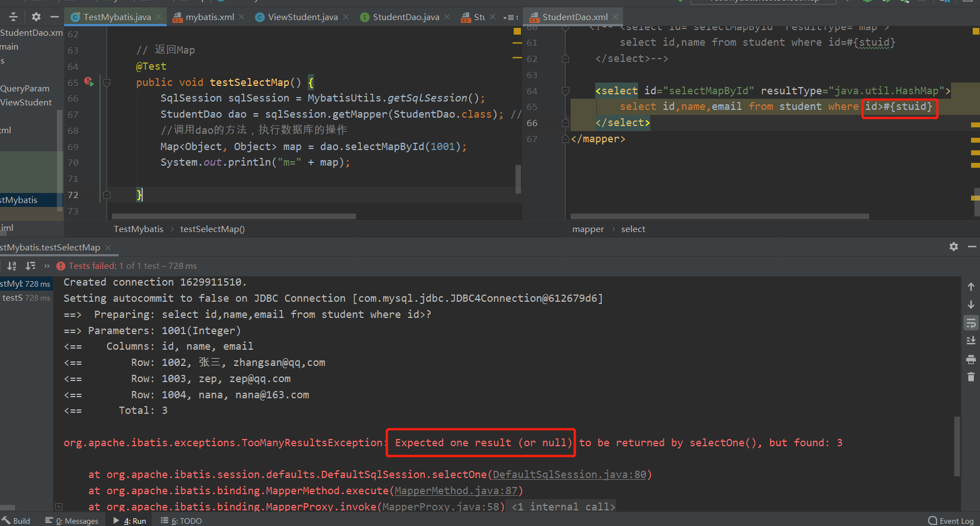Collapse method end fold marker line 72
The width and height of the screenshot is (980, 526).
pyautogui.click(x=107, y=195)
